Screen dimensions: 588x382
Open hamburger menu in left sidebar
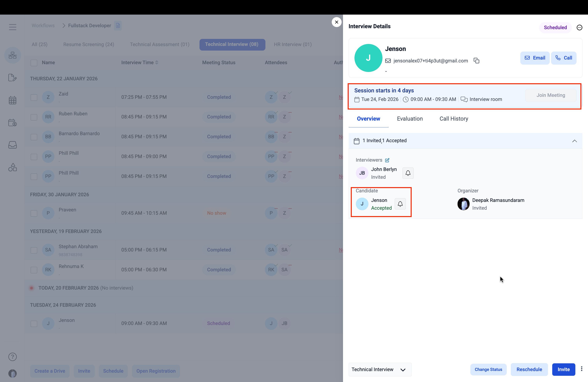click(13, 27)
